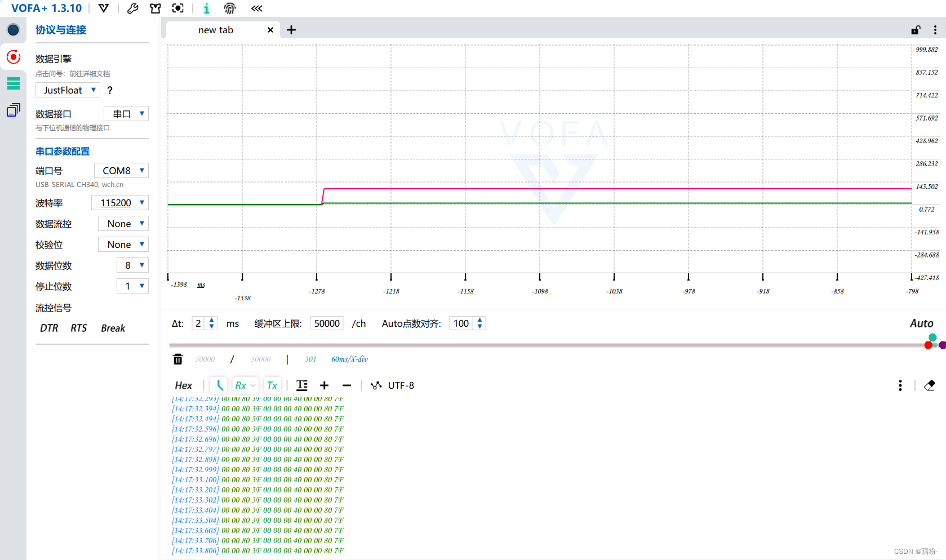Image resolution: width=946 pixels, height=560 pixels.
Task: Decrease font size with minus icon
Action: [x=347, y=385]
